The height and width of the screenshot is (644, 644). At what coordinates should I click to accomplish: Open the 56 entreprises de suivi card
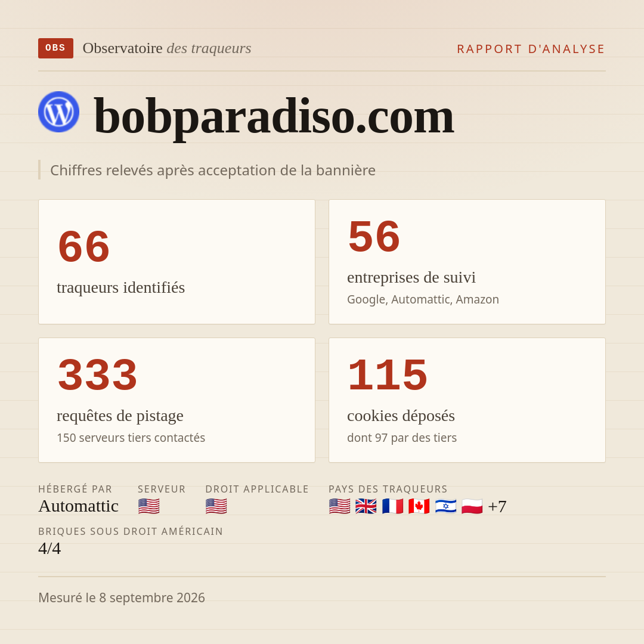click(467, 262)
